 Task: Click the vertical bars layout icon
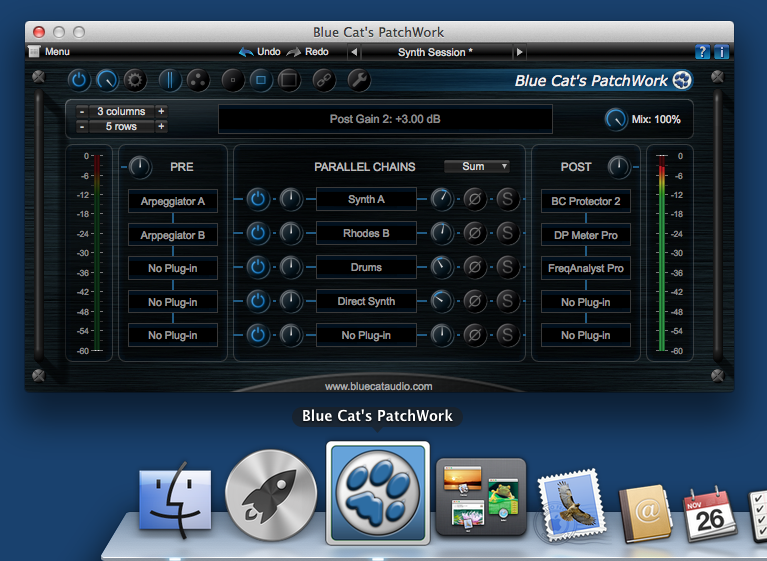pos(170,80)
